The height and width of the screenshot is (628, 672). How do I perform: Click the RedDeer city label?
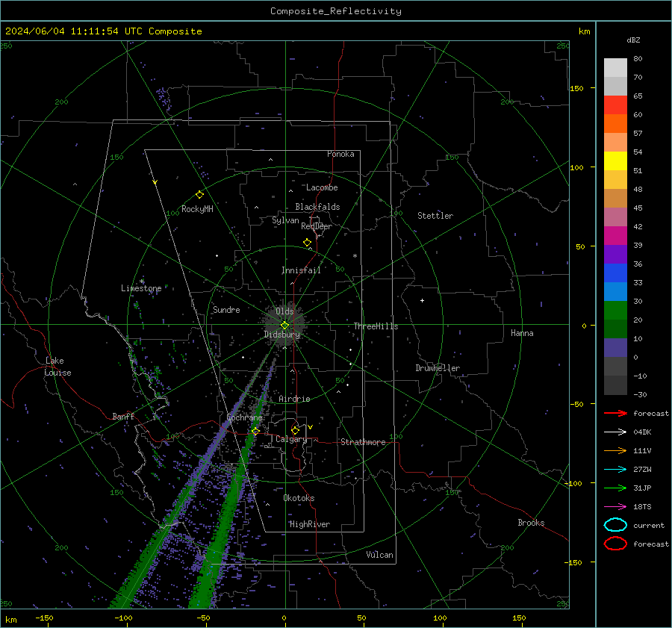pos(317,226)
